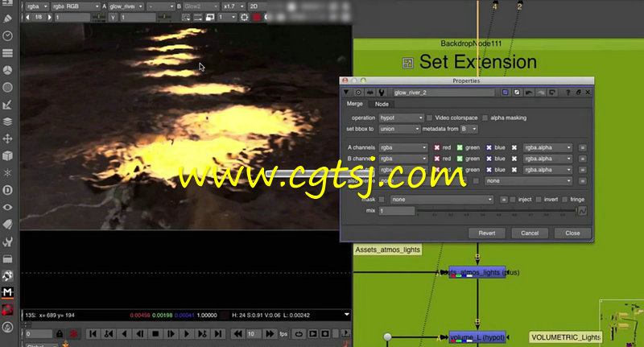644x347 pixels.
Task: Open the Merge nodes menu (layers icon)
Action: (x=7, y=122)
